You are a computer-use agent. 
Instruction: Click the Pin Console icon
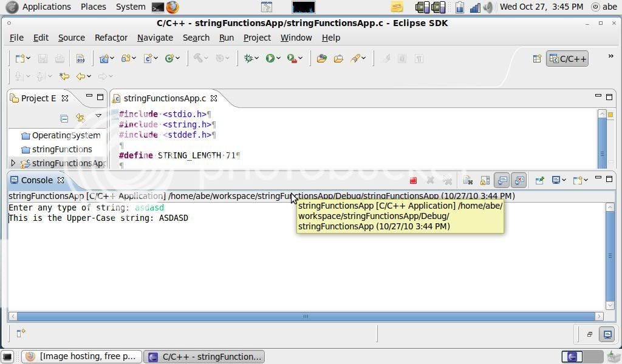(x=539, y=180)
